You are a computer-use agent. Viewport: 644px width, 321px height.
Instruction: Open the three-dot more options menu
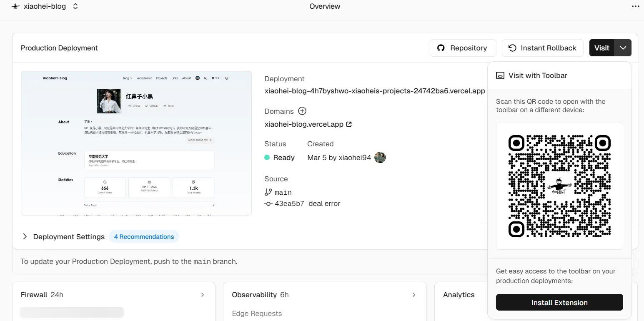pos(635,6)
